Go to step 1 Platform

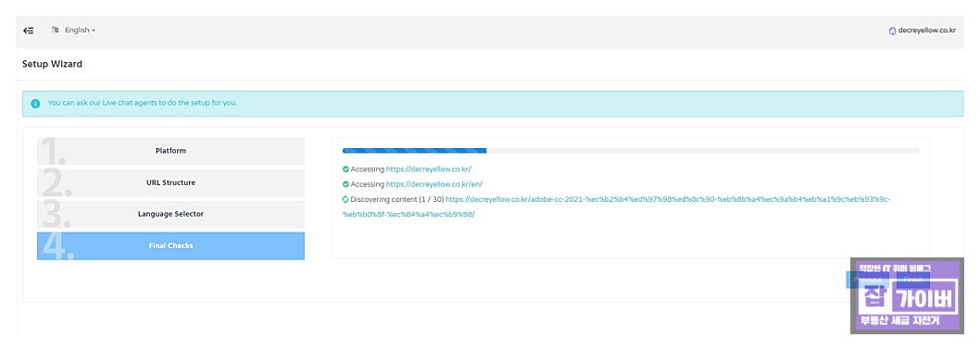pos(170,151)
